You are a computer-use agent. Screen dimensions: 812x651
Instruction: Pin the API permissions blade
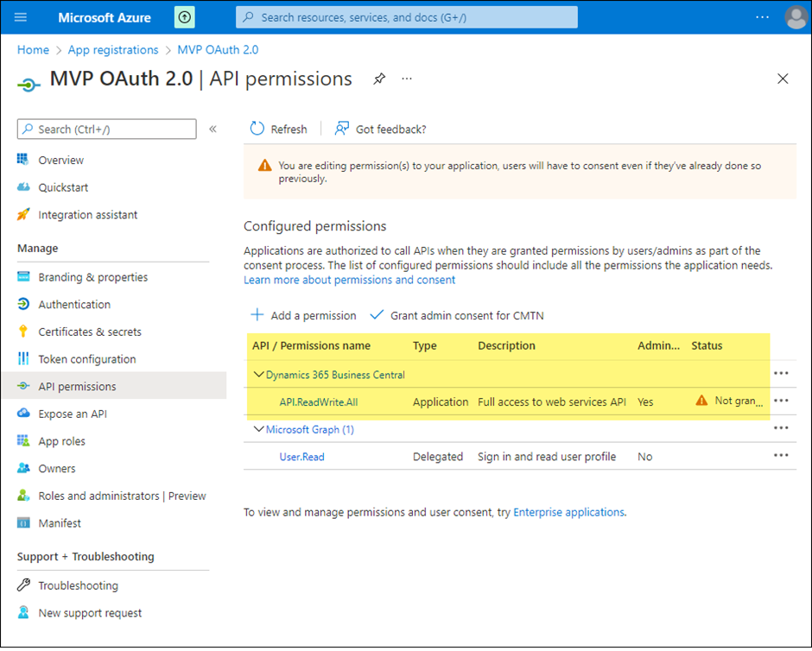[379, 79]
